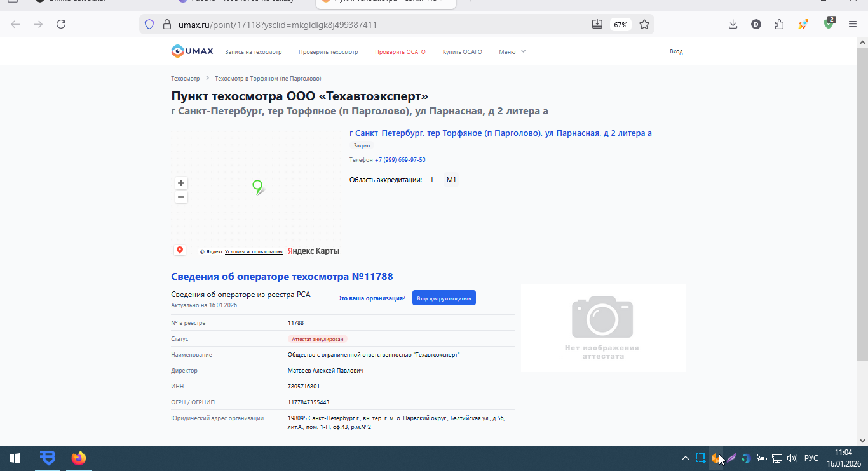Viewport: 868px width, 471px height.
Task: Go to the Техосмотр breadcrumb link
Action: coord(186,79)
